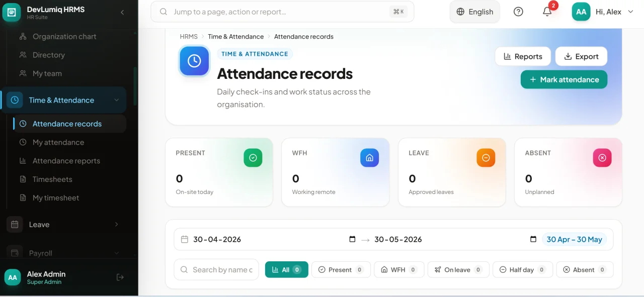
Task: Open calendar picker for end date 30-05-2026
Action: point(533,239)
